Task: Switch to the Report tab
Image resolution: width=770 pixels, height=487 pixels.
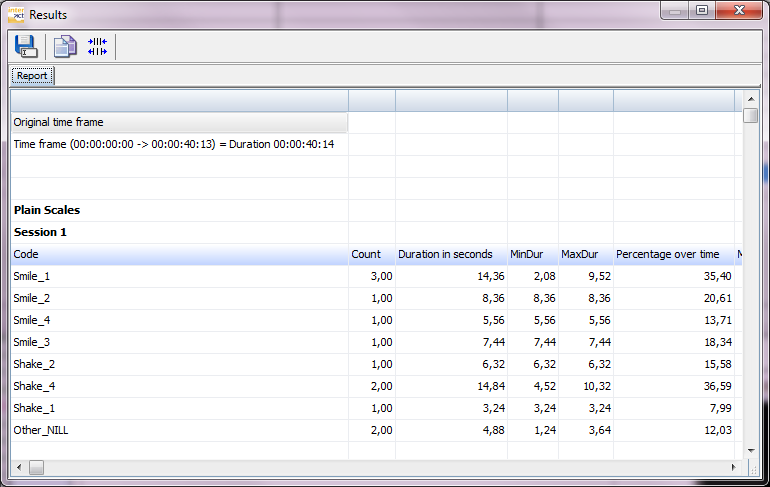Action: click(x=32, y=76)
